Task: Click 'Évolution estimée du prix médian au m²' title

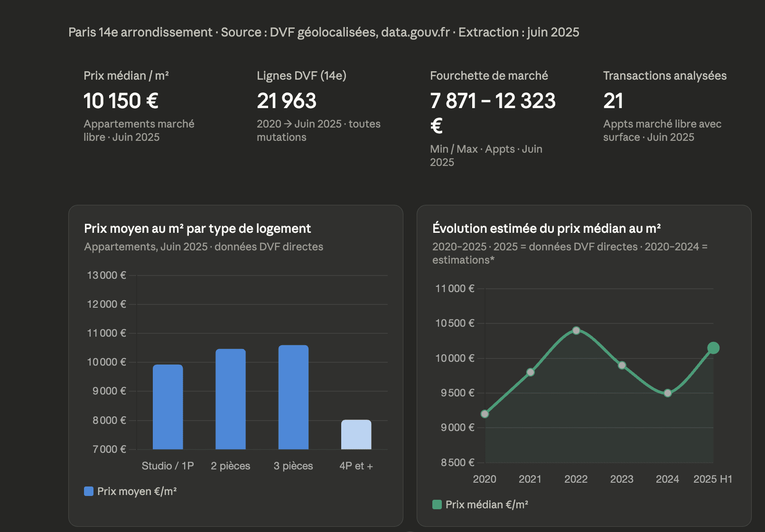Action: [x=547, y=229]
